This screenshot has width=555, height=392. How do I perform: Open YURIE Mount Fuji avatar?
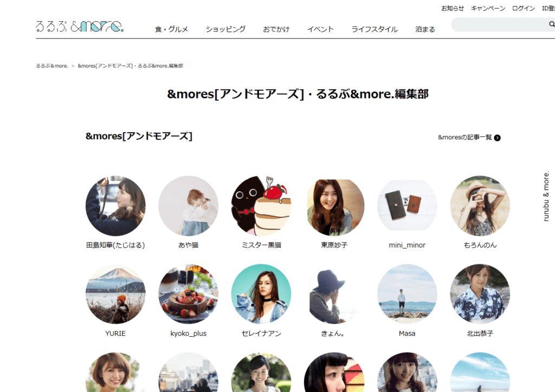click(x=115, y=294)
